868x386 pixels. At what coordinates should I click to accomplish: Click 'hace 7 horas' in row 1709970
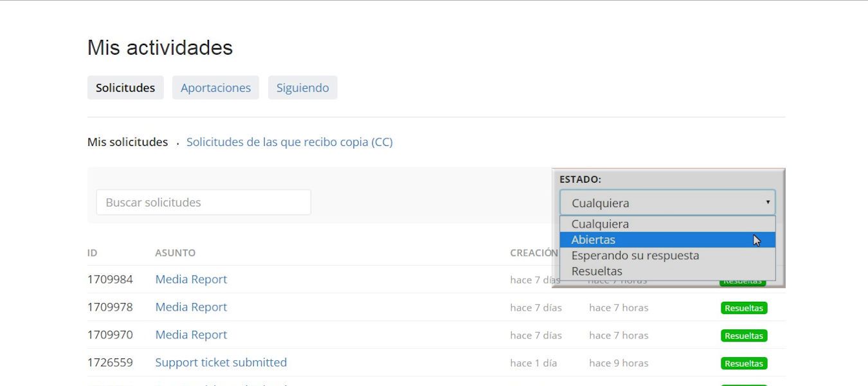click(x=619, y=335)
